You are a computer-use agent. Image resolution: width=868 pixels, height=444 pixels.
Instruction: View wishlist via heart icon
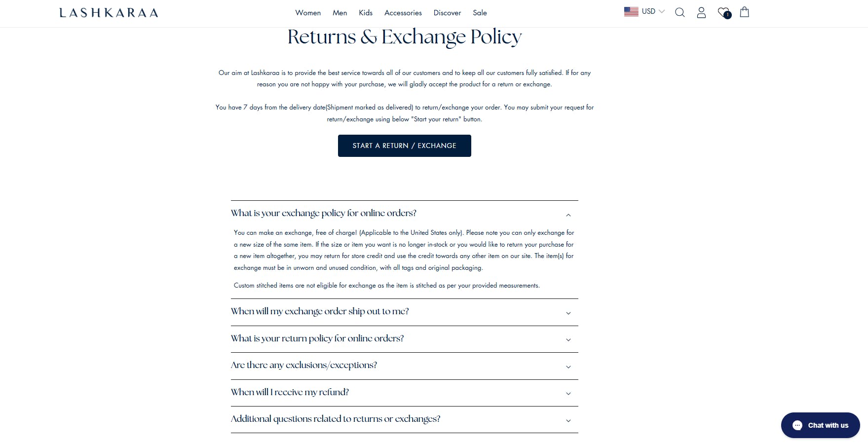coord(723,13)
